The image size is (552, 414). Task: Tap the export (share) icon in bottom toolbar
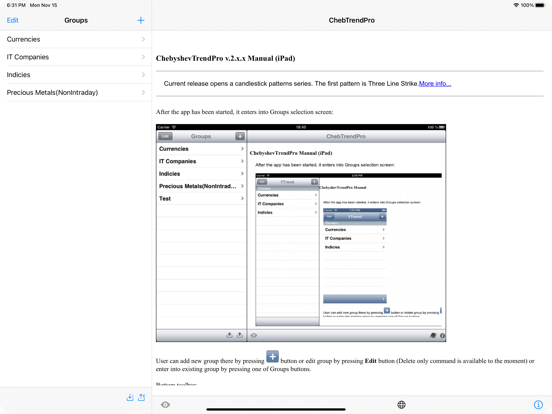[142, 397]
